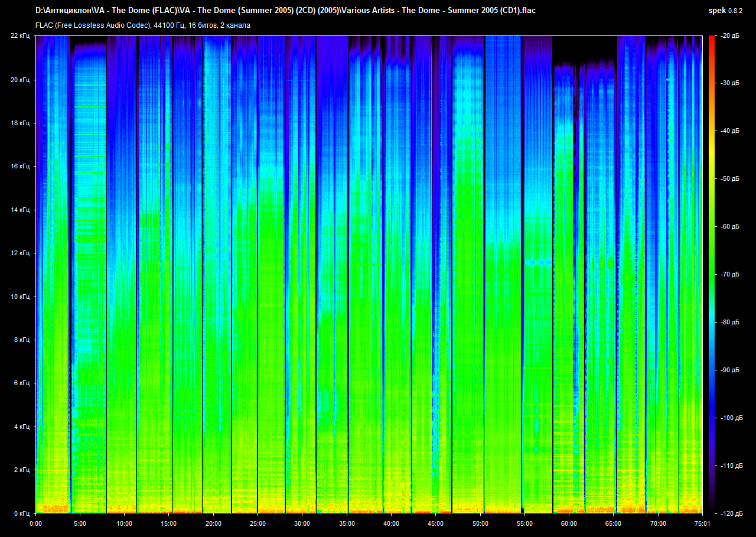Image resolution: width=756 pixels, height=537 pixels.
Task: Click the 0:00 time axis marker
Action: 35,523
